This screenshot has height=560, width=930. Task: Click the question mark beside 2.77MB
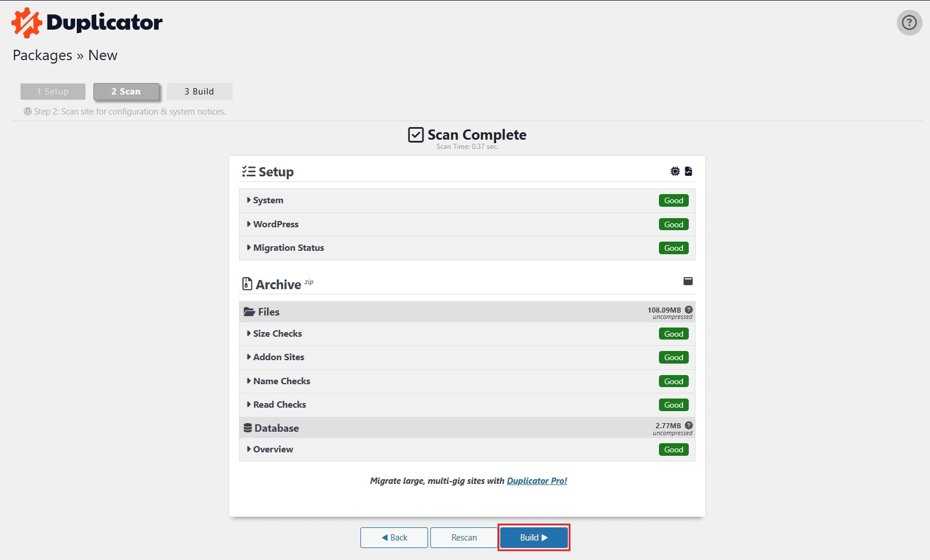tap(689, 425)
